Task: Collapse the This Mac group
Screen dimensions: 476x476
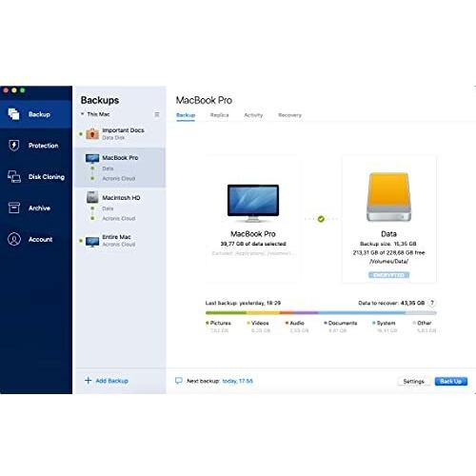Action: point(82,113)
